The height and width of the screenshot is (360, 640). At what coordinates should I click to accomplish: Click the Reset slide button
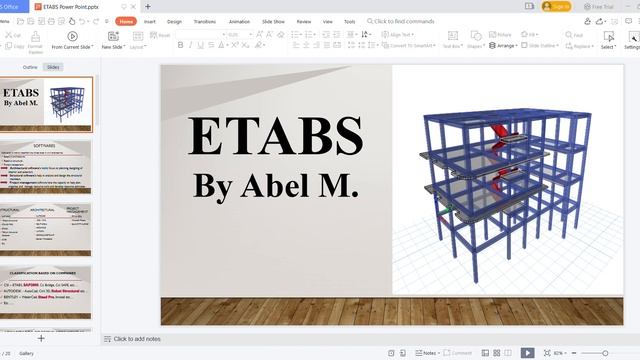pos(160,35)
